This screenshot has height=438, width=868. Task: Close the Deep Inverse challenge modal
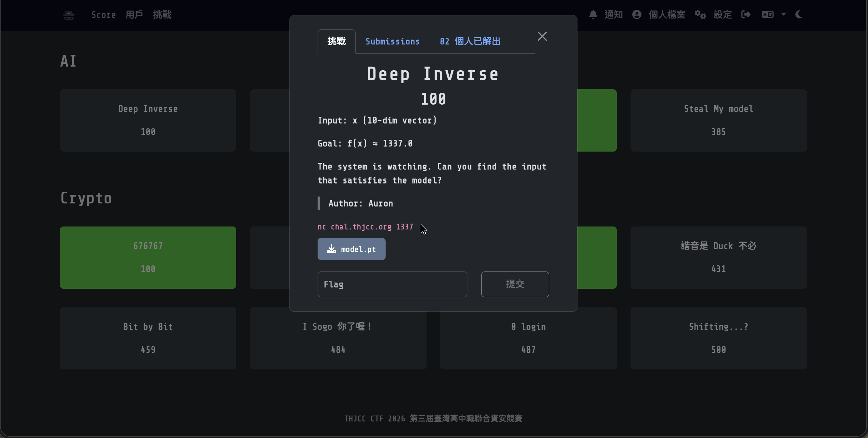click(542, 36)
